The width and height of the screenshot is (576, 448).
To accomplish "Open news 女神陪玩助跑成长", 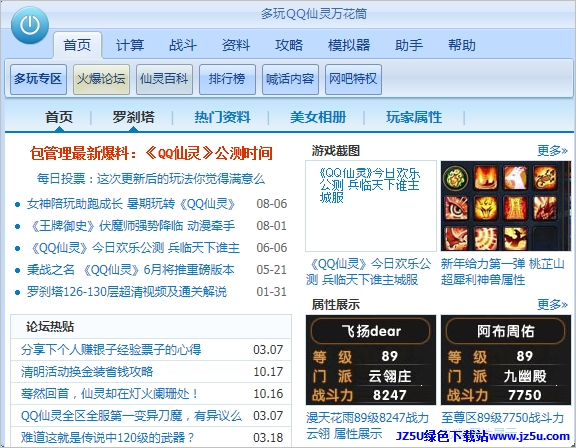I will pos(131,204).
